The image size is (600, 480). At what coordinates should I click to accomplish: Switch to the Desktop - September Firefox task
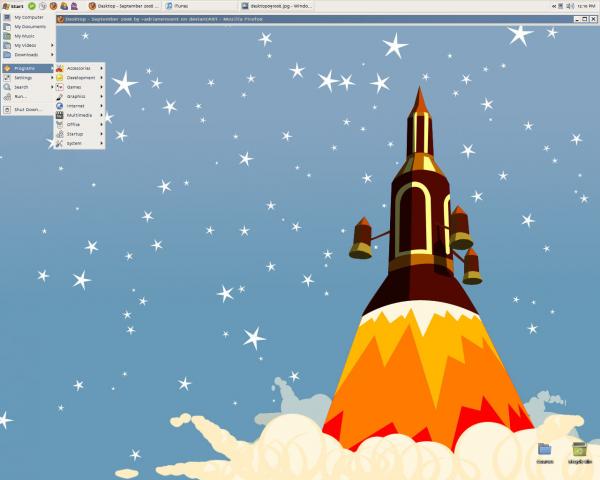[123, 6]
